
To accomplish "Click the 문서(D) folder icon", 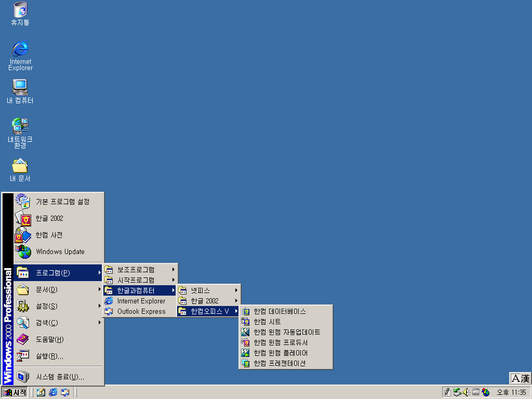I will 23,289.
